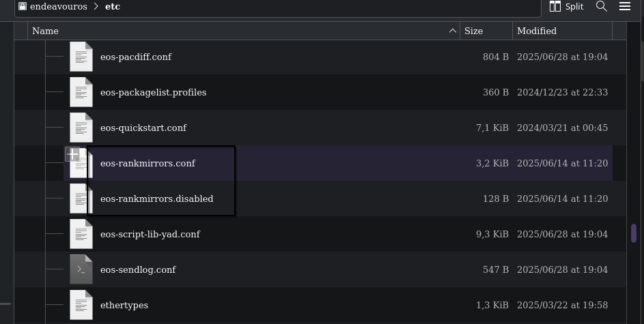Open the hamburger menu icon
Image resolution: width=644 pixels, height=324 pixels.
coord(625,6)
